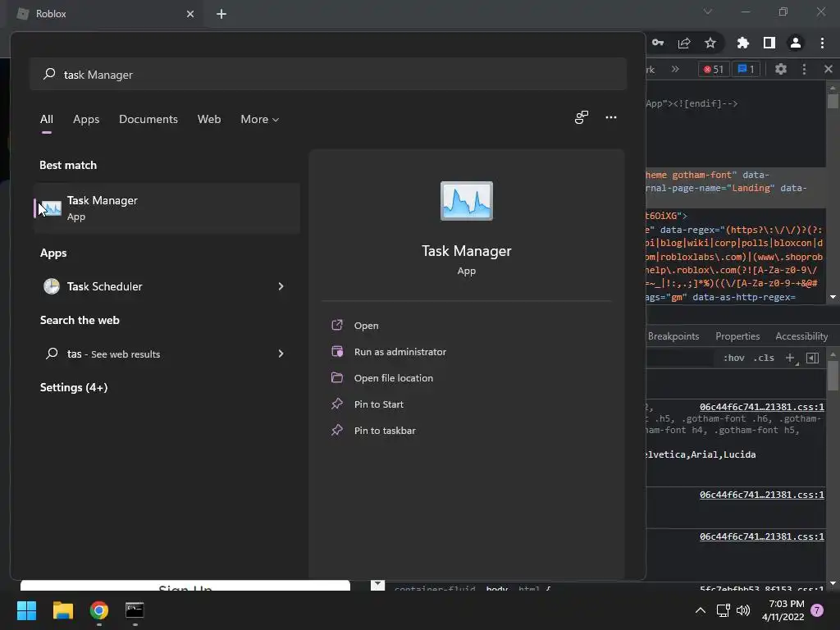Expand Task Scheduler result options chevron
This screenshot has height=630, width=840.
[281, 286]
